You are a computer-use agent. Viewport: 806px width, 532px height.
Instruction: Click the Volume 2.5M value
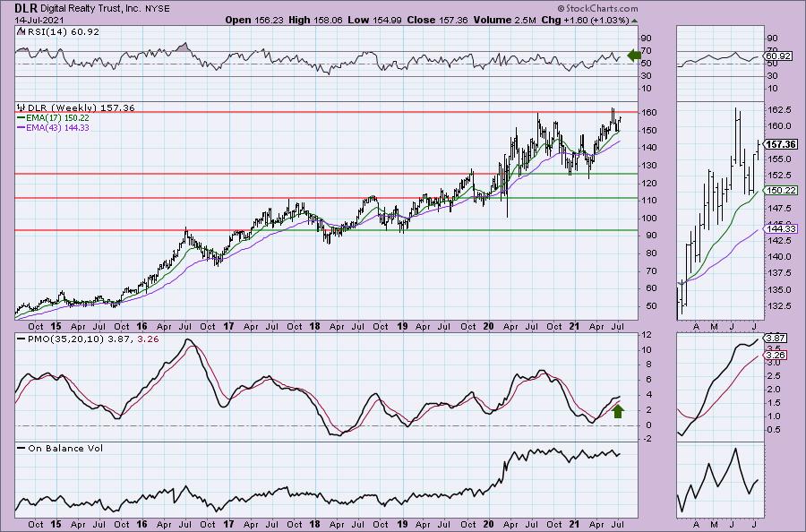click(505, 20)
